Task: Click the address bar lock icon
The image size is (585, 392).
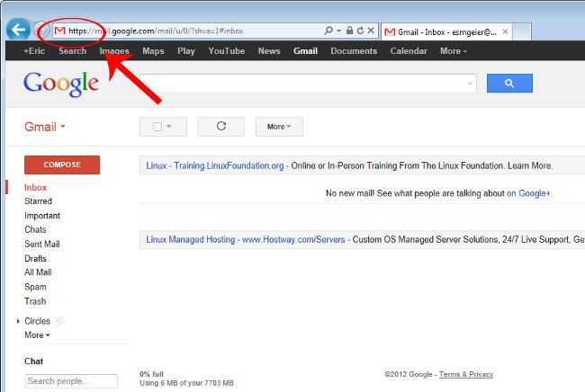Action: pos(348,31)
